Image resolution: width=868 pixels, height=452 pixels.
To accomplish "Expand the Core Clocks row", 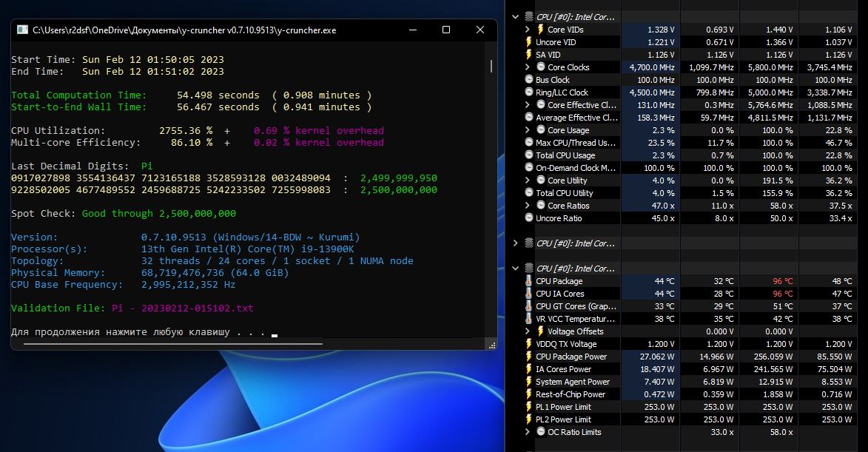I will [x=528, y=67].
